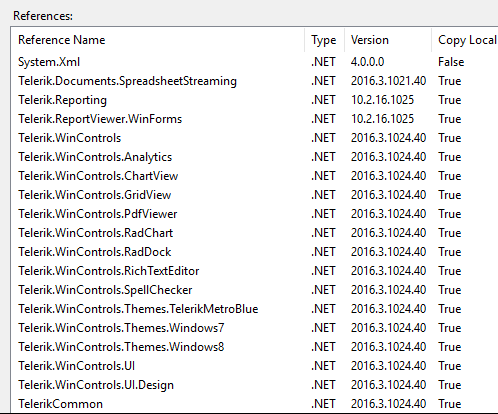This screenshot has height=414, width=498.
Task: Select Telerik.WinControls.SpellChecker reference
Action: pyautogui.click(x=105, y=290)
